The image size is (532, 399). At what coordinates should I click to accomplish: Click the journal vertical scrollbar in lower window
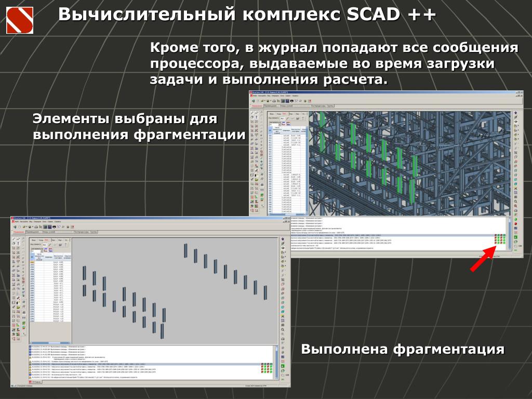pos(276,362)
